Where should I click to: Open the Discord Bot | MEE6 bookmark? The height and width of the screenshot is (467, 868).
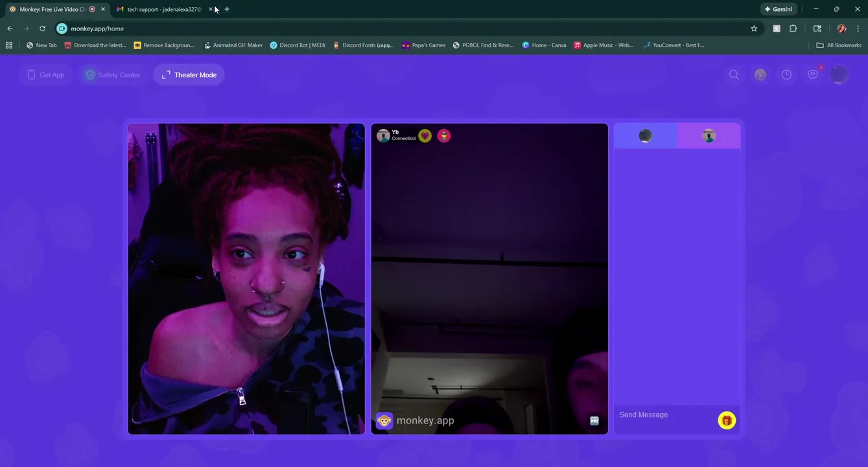pos(298,45)
